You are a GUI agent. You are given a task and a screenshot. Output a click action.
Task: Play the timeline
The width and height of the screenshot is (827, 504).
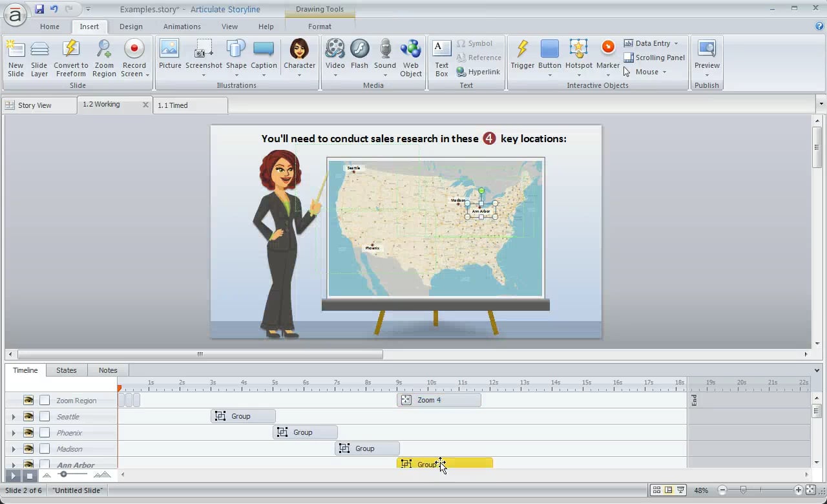click(x=13, y=476)
